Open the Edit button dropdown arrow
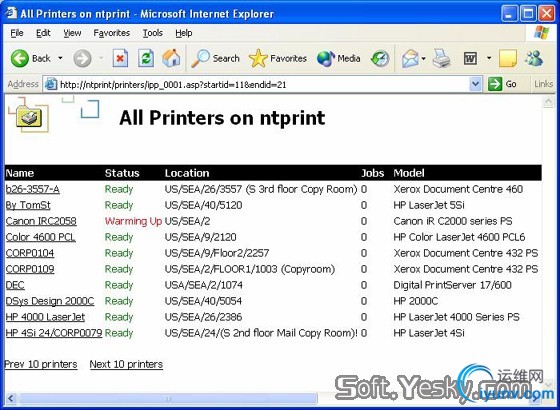The width and height of the screenshot is (560, 410). (x=489, y=58)
